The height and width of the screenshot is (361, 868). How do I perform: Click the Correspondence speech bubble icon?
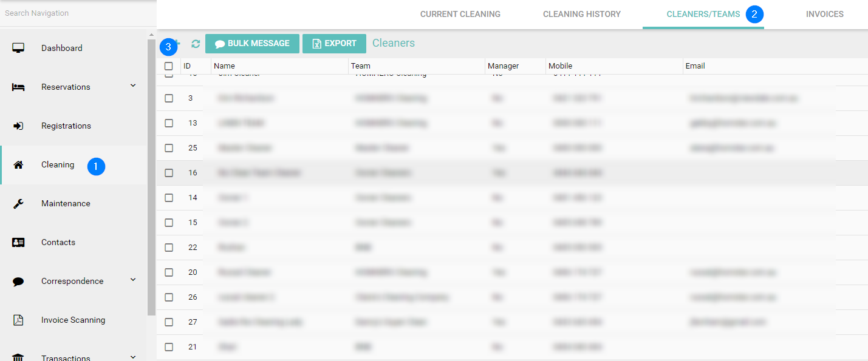click(x=18, y=282)
